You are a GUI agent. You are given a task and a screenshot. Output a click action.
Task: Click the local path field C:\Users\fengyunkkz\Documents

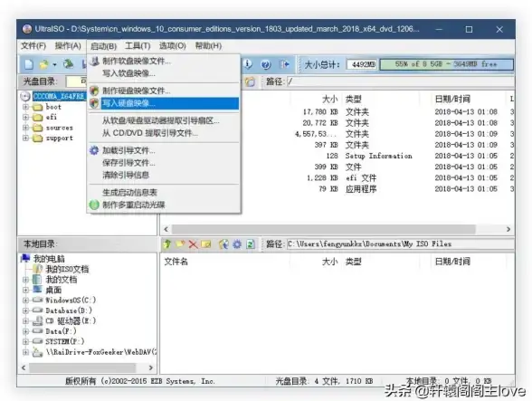click(x=400, y=243)
